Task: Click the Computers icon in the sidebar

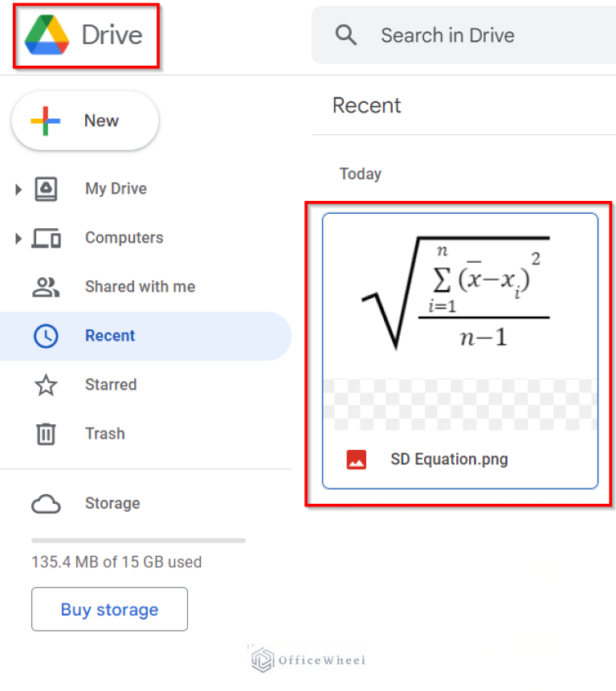Action: tap(47, 237)
